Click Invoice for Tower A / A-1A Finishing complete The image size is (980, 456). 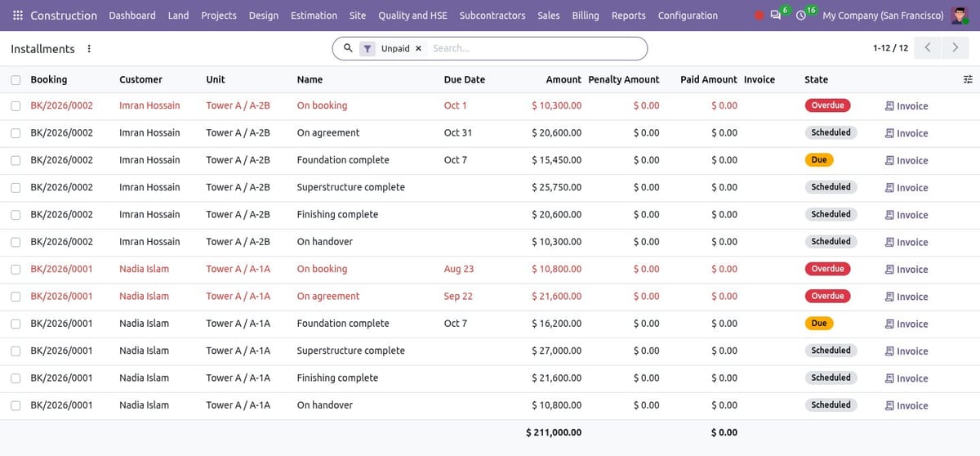point(906,378)
